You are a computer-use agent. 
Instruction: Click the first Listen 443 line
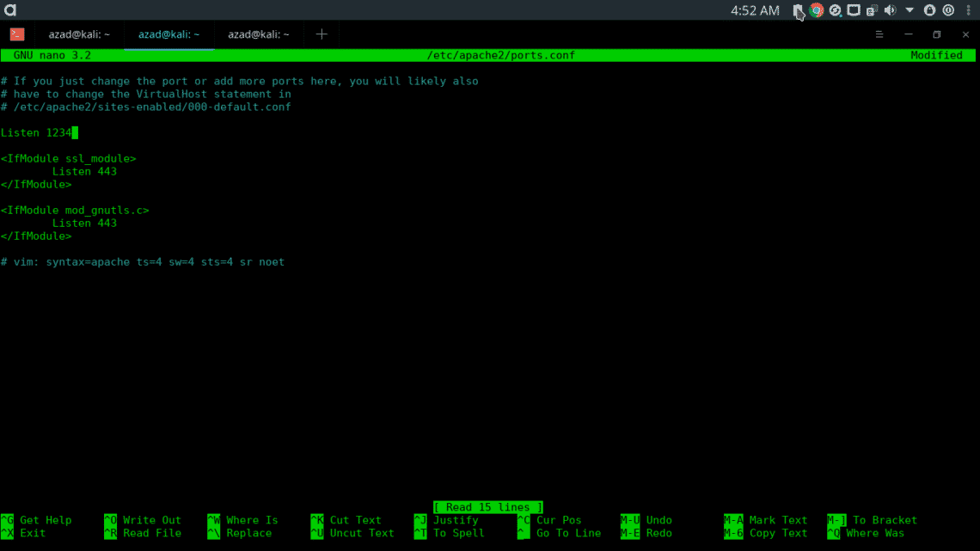click(84, 171)
